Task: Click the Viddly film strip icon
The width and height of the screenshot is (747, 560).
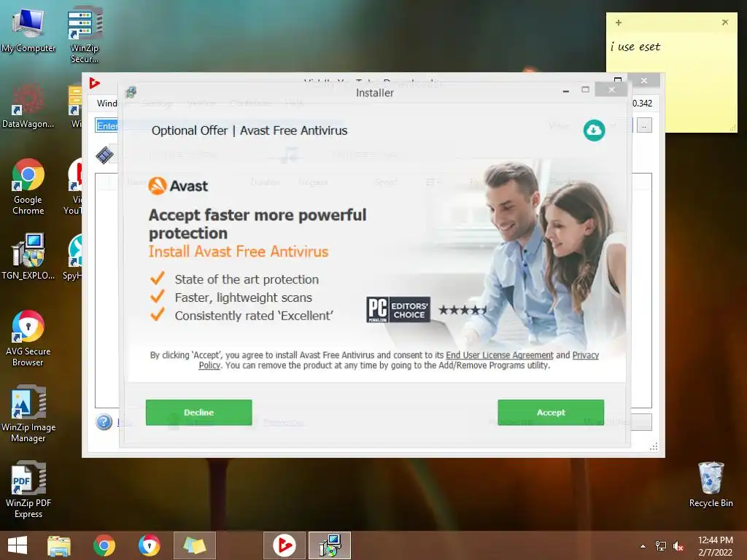Action: [104, 155]
